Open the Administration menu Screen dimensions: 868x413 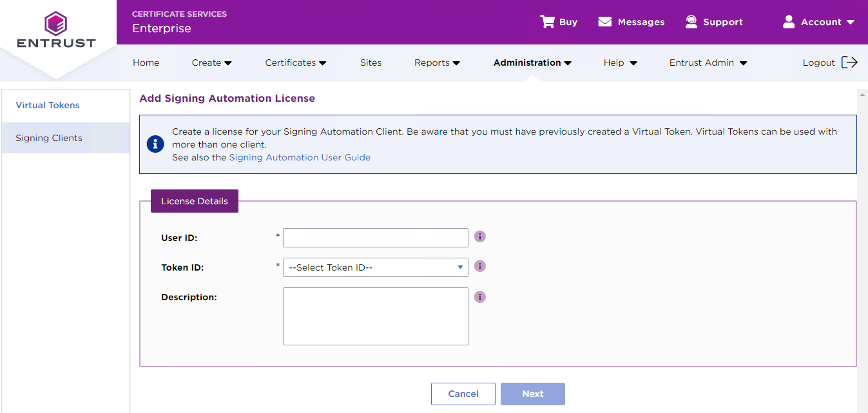point(532,62)
